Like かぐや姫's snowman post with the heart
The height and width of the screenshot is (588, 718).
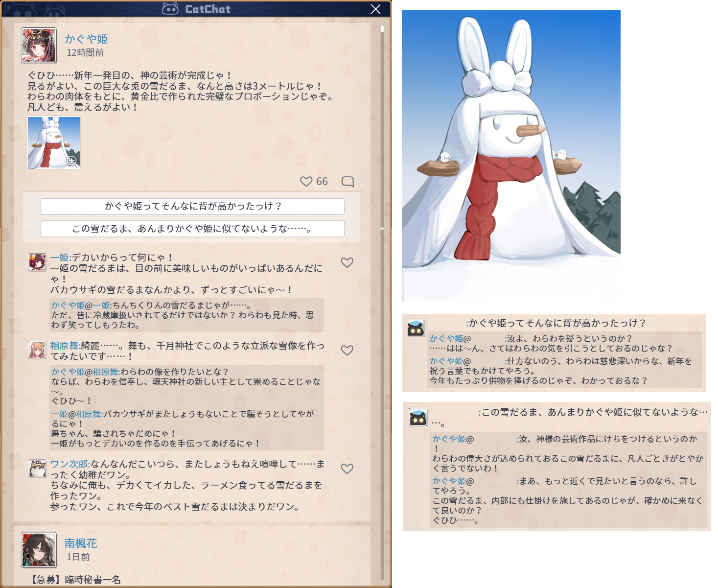pos(306,182)
